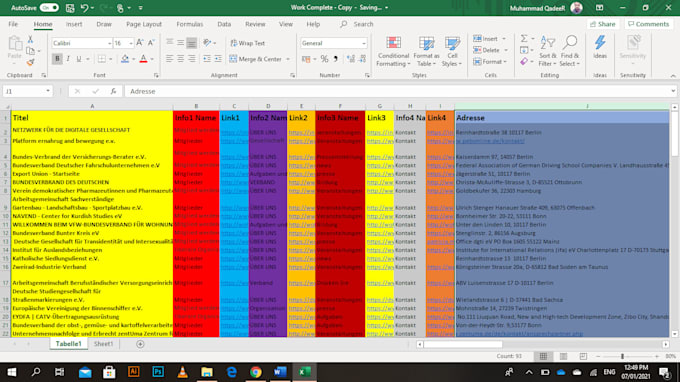The height and width of the screenshot is (382, 680).
Task: Switch to Page Break Preview icon
Action: (583, 356)
